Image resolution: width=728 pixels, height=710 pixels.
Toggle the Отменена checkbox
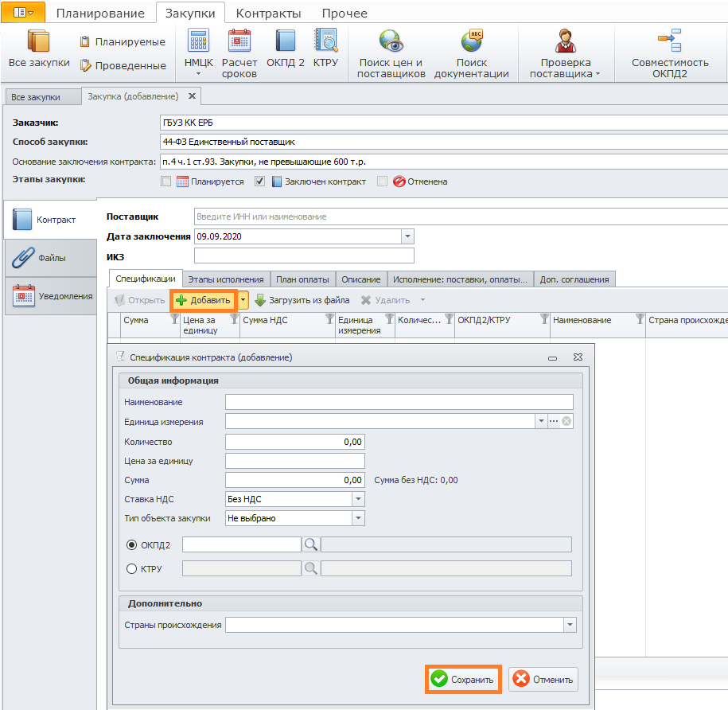382,181
